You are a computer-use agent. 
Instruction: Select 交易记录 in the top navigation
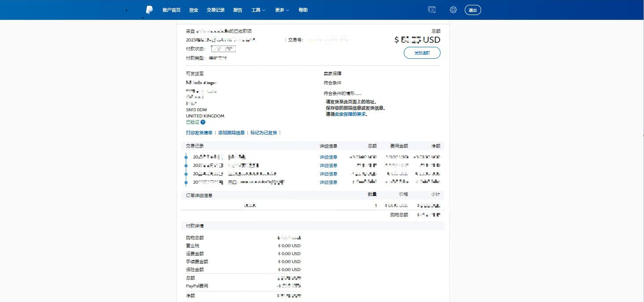click(215, 10)
